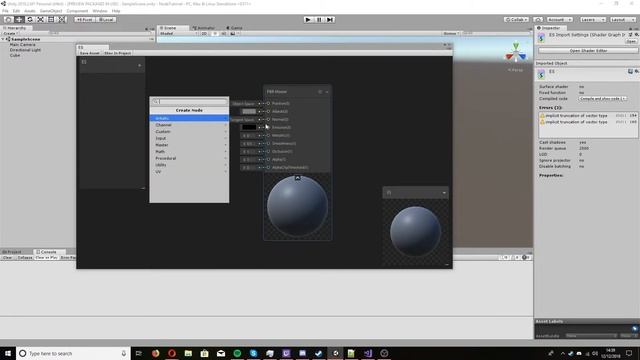Expand the Custom node category

[189, 131]
